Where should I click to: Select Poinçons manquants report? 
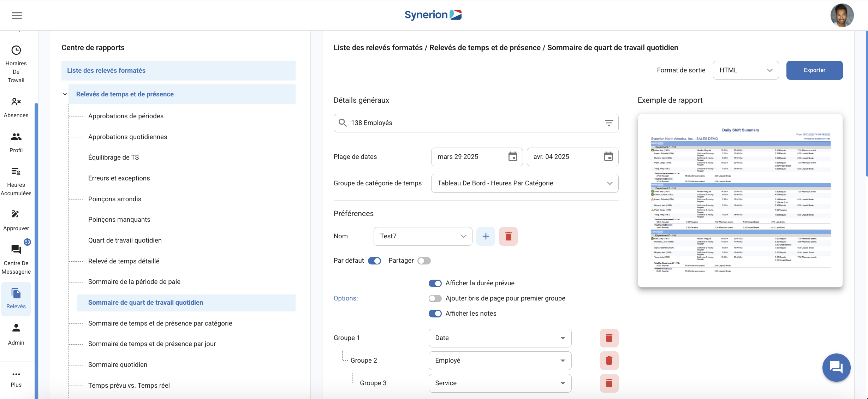(x=119, y=220)
